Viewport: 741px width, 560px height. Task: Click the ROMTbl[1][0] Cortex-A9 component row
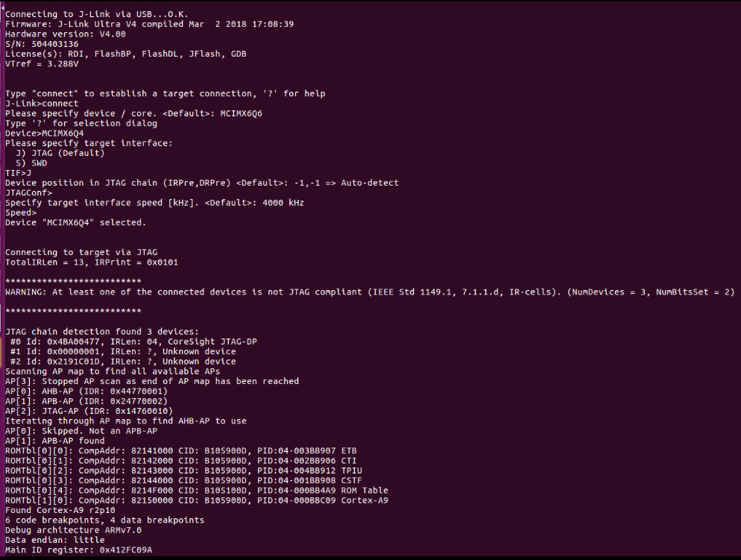[x=197, y=500]
